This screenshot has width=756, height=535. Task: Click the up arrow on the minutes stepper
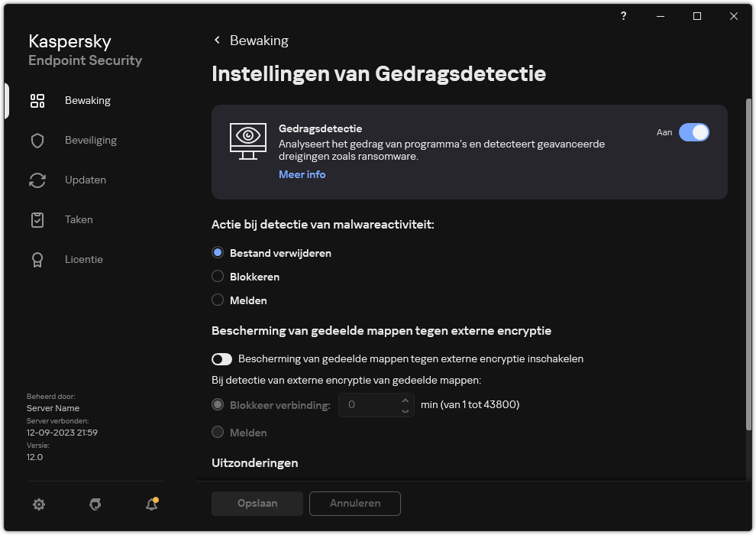(x=404, y=400)
